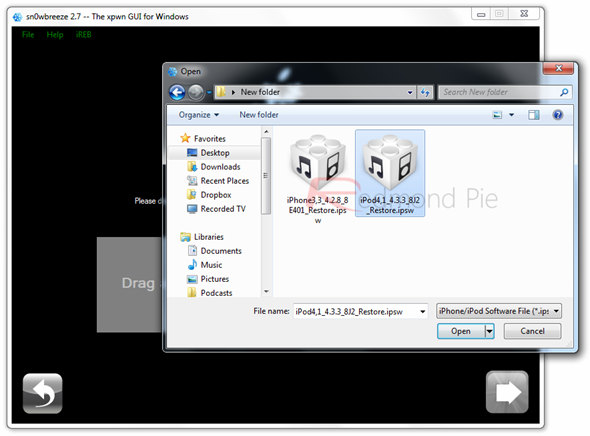Click sn0wbreeze back arrow button

click(43, 393)
